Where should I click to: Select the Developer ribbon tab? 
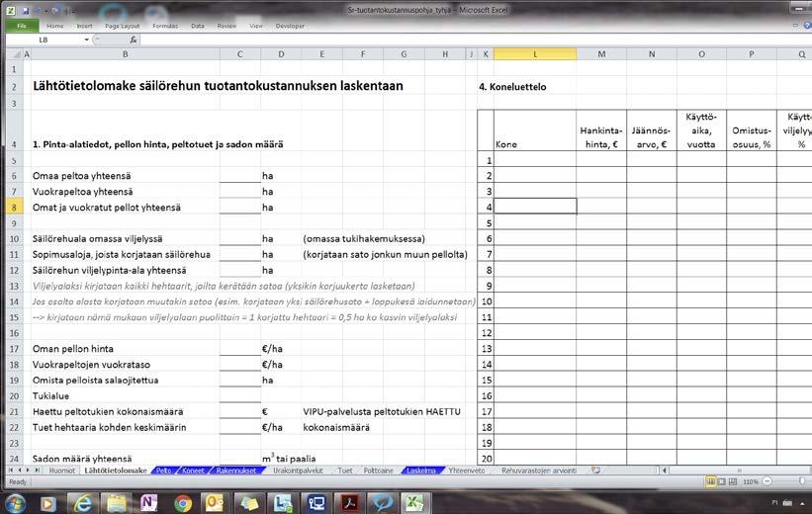tap(290, 26)
